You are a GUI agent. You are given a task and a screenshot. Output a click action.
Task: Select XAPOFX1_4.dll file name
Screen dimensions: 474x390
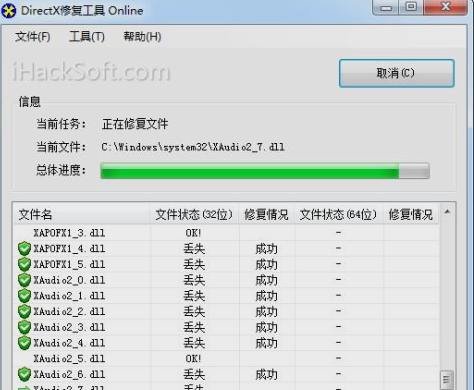coord(69,249)
